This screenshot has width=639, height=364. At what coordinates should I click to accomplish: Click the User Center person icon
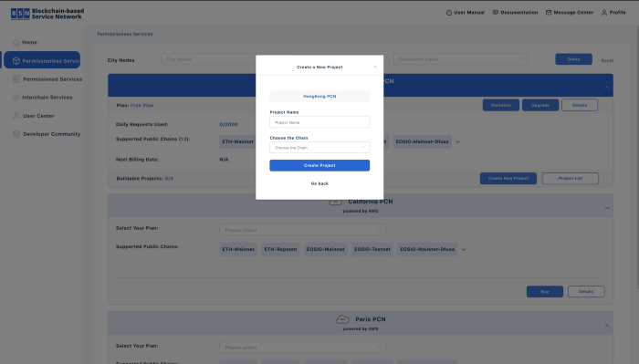click(16, 116)
